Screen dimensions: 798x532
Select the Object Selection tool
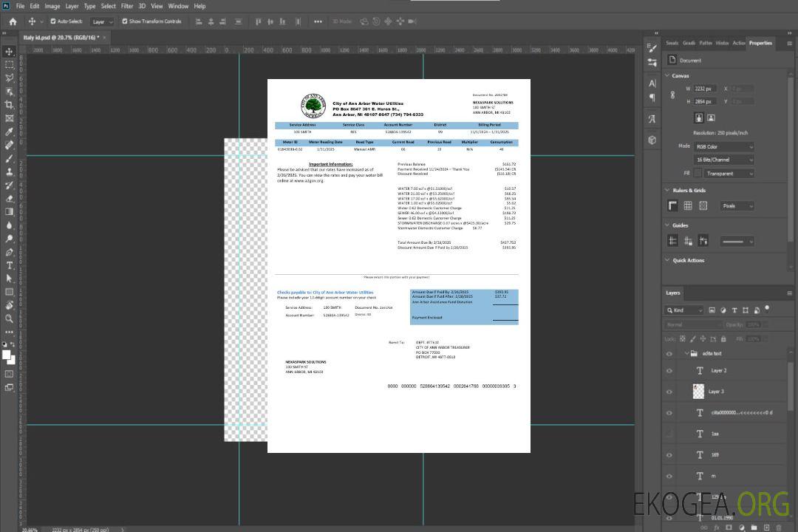pyautogui.click(x=9, y=92)
